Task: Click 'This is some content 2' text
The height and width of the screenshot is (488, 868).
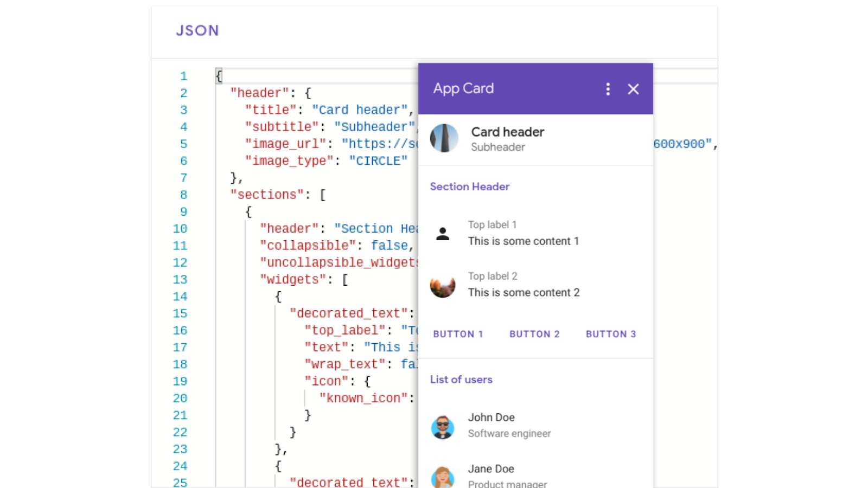Action: pyautogui.click(x=524, y=293)
